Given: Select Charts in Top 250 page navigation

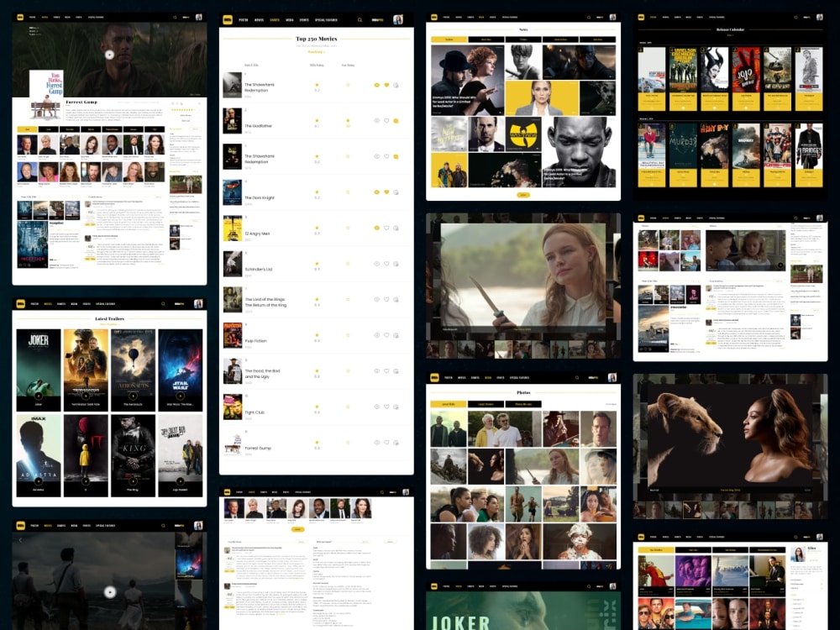Looking at the screenshot, I should click(x=275, y=20).
